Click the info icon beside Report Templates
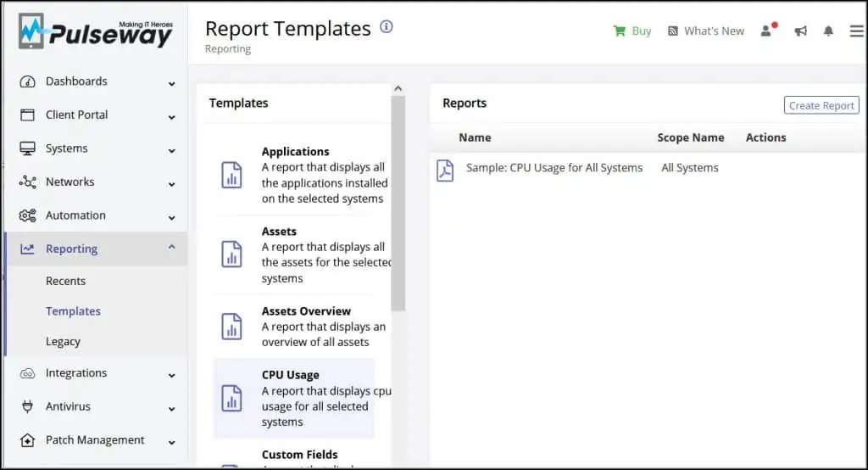The width and height of the screenshot is (868, 470). click(387, 26)
